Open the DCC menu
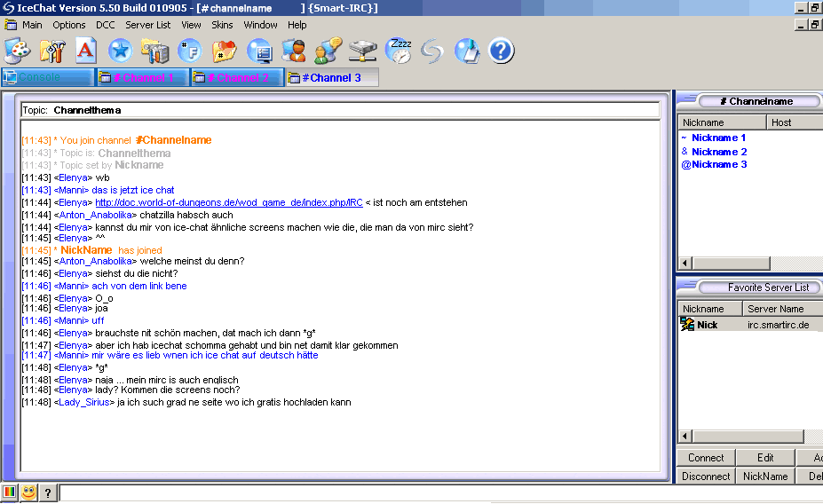 105,25
